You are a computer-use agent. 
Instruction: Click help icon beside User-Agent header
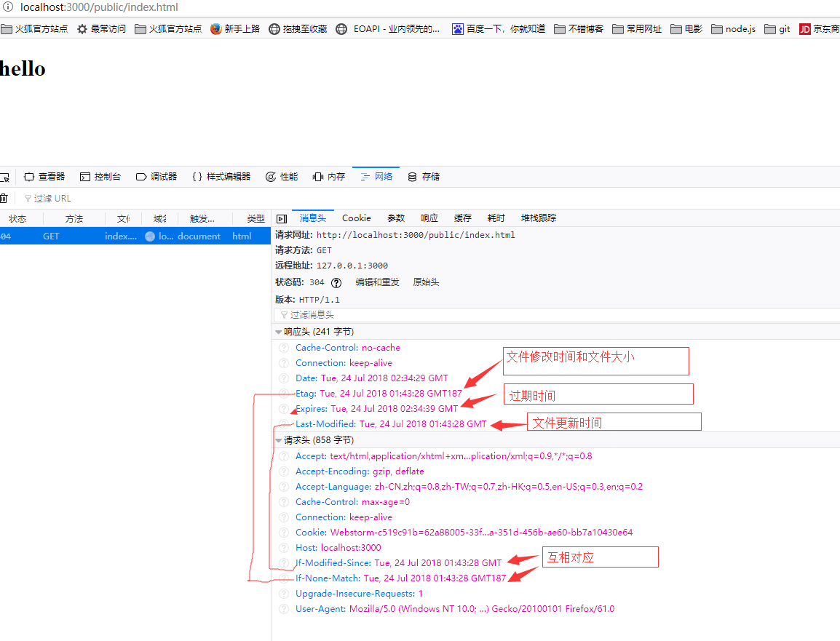(284, 609)
